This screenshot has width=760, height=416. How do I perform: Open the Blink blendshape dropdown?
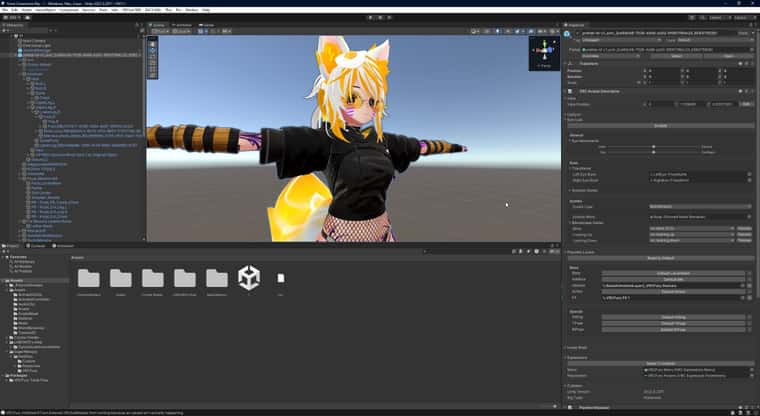(x=692, y=228)
